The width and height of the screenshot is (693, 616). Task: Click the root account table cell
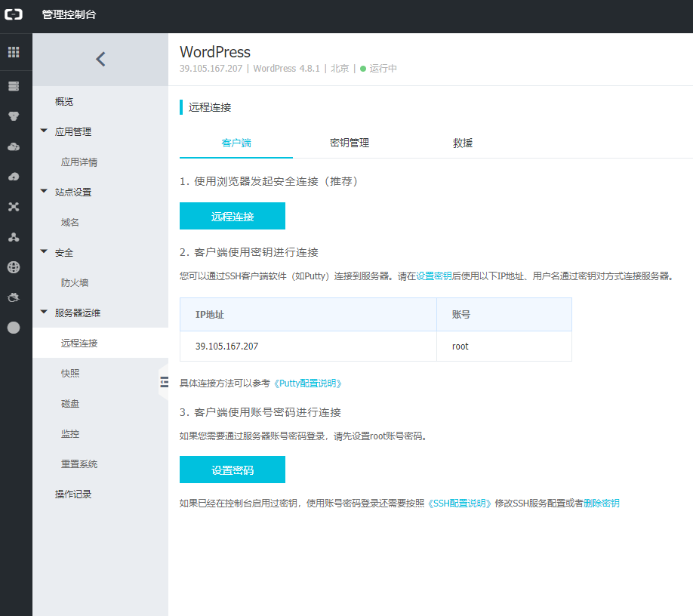coord(504,346)
